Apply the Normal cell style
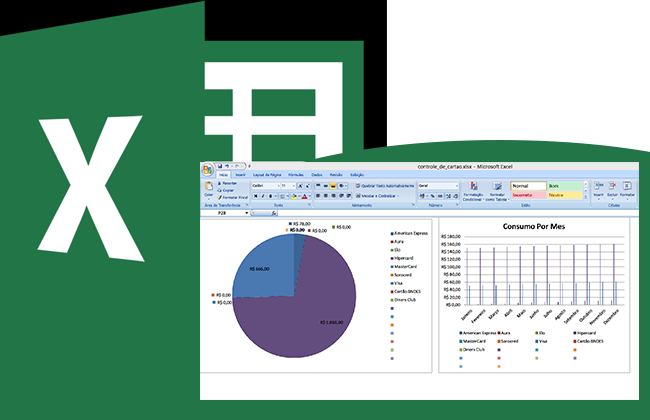 529,186
